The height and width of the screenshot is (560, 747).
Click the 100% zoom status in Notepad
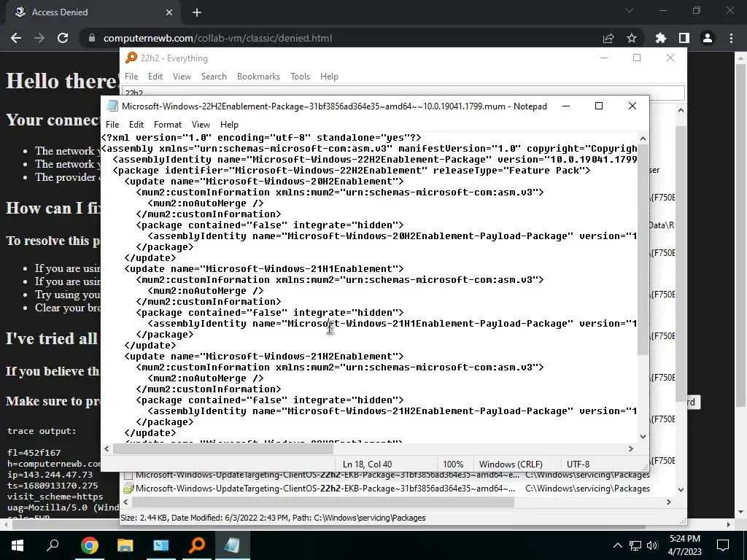pos(453,464)
